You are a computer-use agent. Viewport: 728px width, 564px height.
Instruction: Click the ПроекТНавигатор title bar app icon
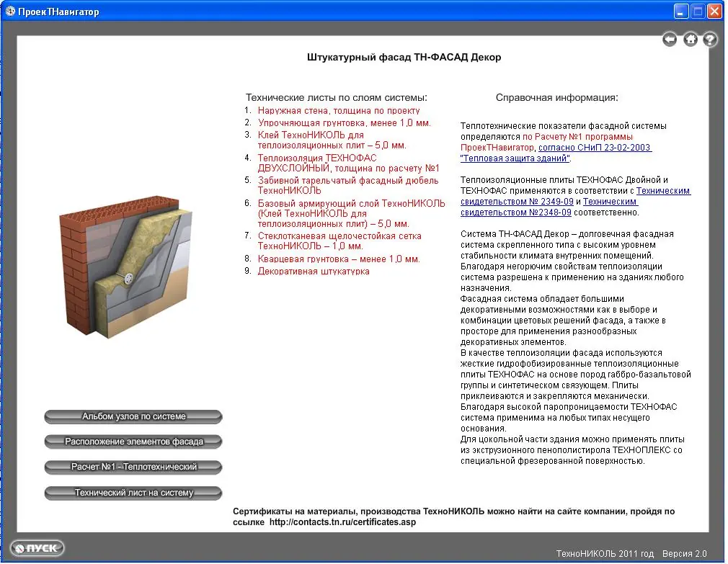[x=10, y=11]
